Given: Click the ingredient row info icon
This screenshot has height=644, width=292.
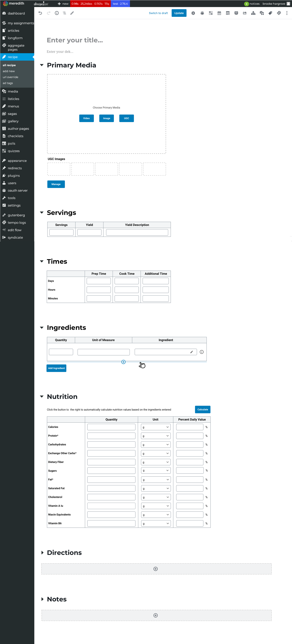Looking at the screenshot, I should point(201,352).
